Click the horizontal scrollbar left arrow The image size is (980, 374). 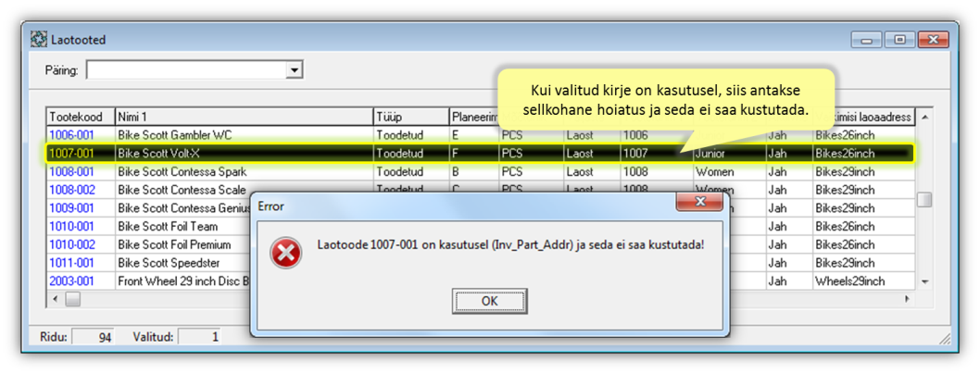pos(55,299)
